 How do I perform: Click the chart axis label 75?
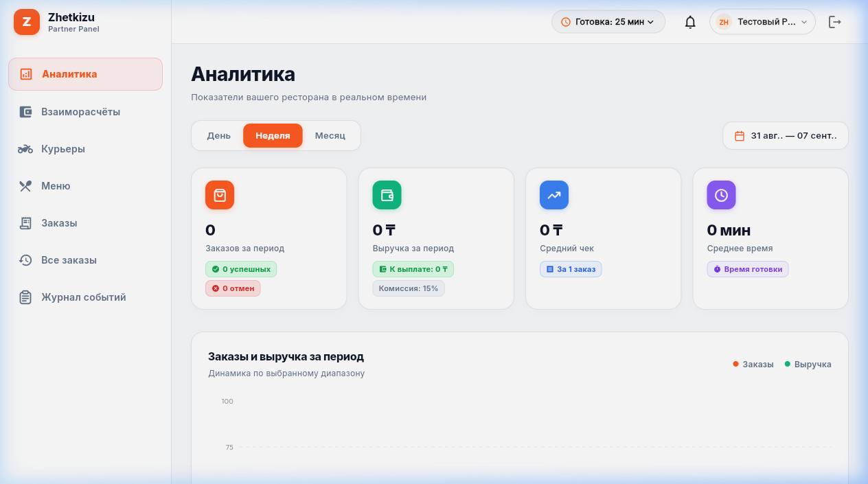pos(229,448)
